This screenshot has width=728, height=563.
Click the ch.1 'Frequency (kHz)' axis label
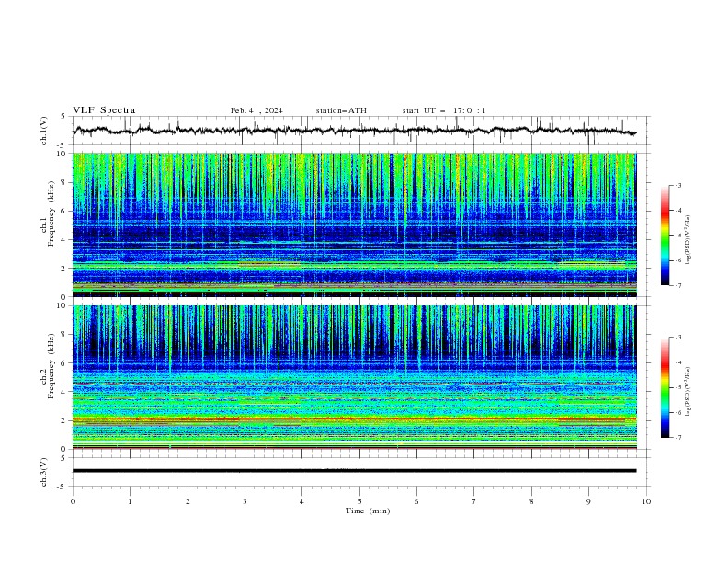click(51, 213)
